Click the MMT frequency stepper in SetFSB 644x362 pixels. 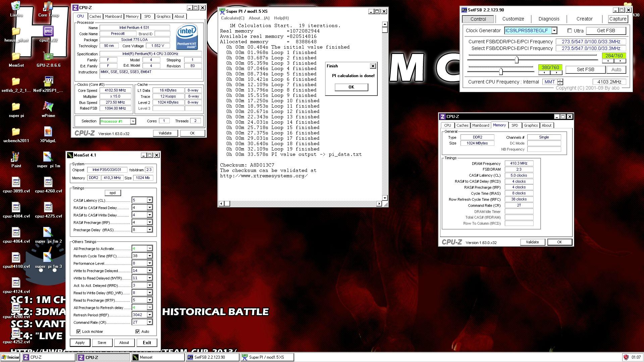[560, 82]
